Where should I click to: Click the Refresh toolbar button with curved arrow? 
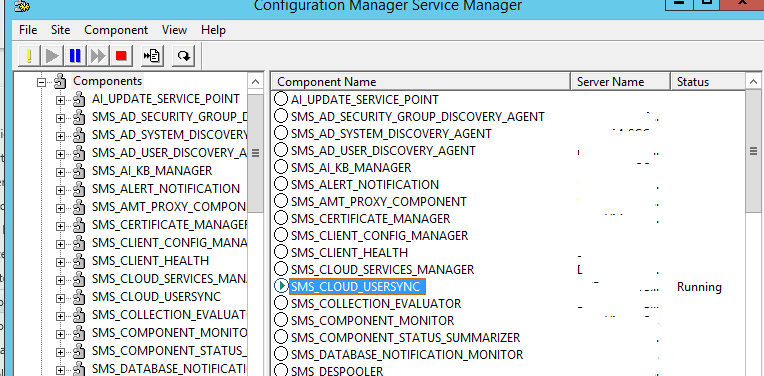[x=184, y=56]
